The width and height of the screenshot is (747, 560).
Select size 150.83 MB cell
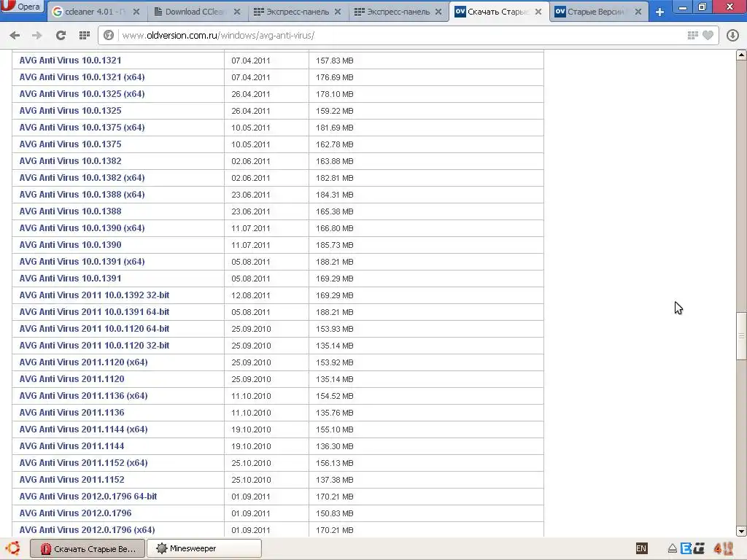point(334,513)
